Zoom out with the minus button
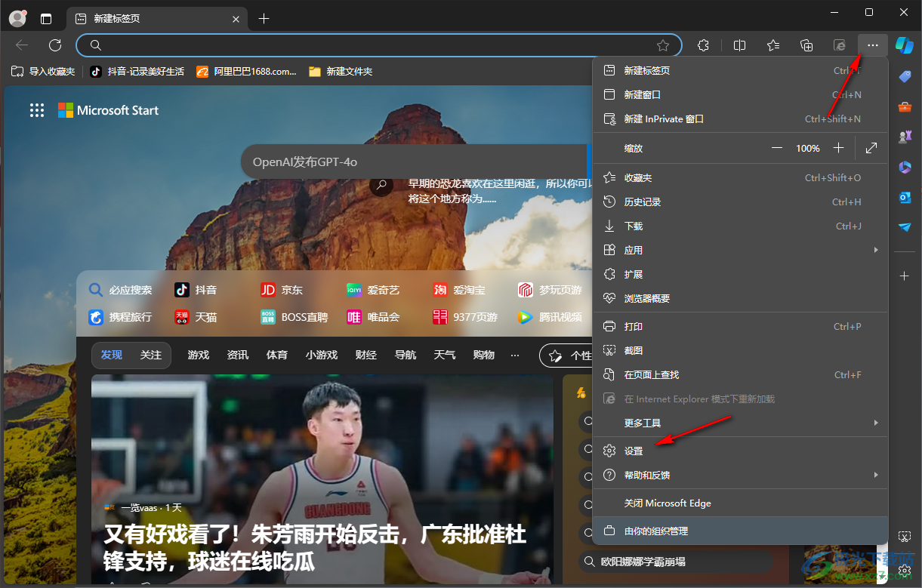922x588 pixels. click(x=777, y=148)
